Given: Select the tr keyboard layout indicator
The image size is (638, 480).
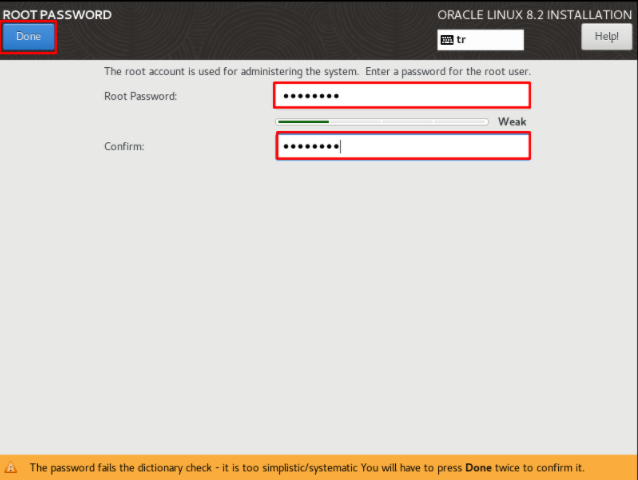Looking at the screenshot, I should tap(480, 40).
